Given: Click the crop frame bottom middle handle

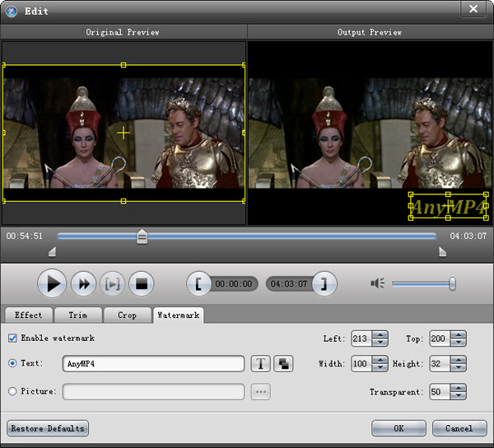Looking at the screenshot, I should [123, 201].
